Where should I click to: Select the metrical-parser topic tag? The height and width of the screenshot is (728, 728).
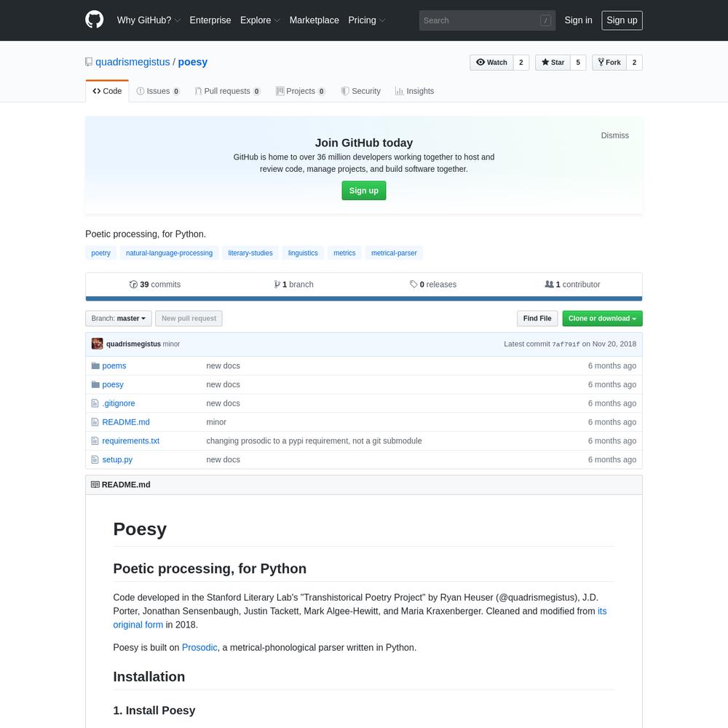point(394,253)
